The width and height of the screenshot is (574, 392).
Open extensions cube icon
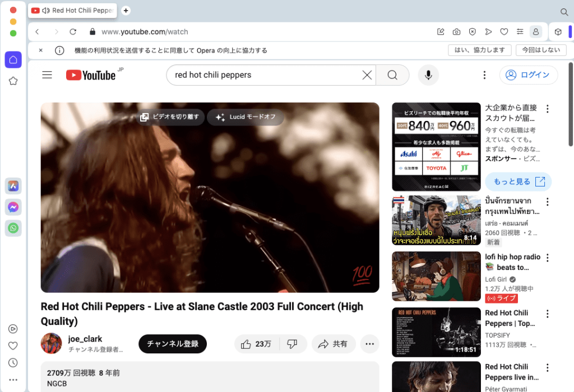[x=558, y=32]
